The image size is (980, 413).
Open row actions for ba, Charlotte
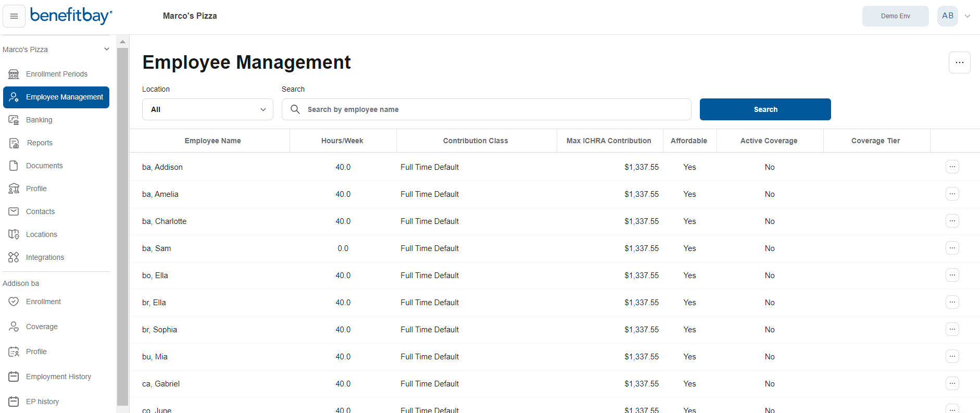(x=952, y=221)
